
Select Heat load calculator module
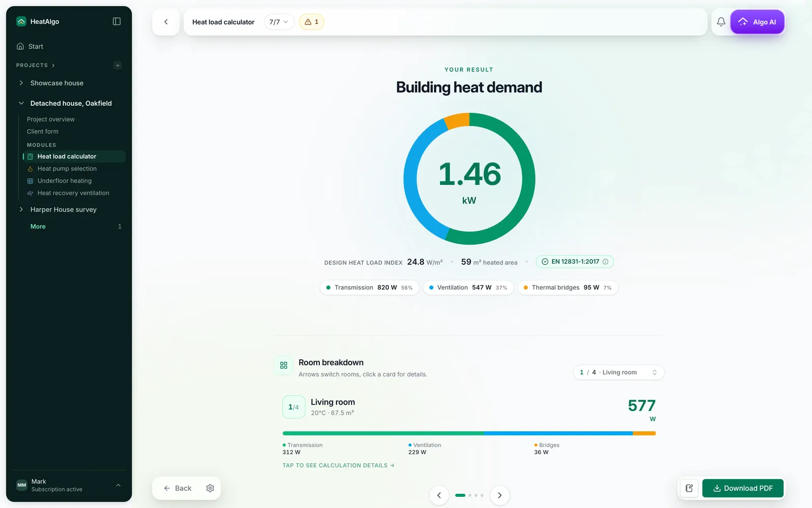click(74, 156)
